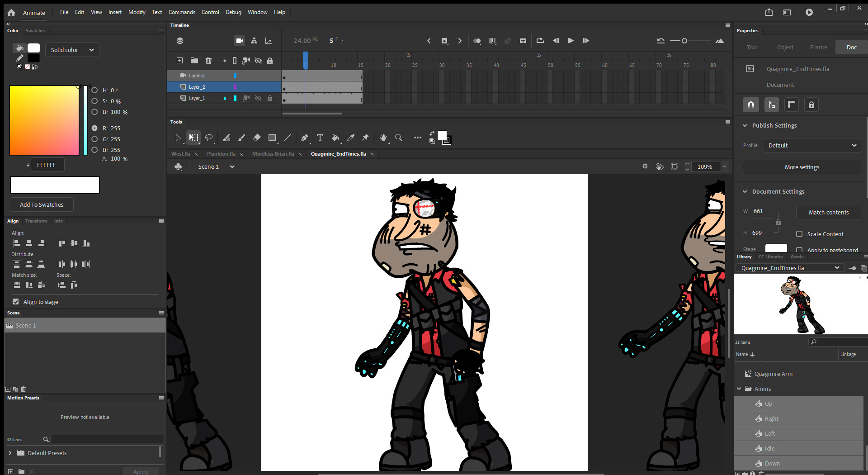868x475 pixels.
Task: Select the Hand tool
Action: 383,138
